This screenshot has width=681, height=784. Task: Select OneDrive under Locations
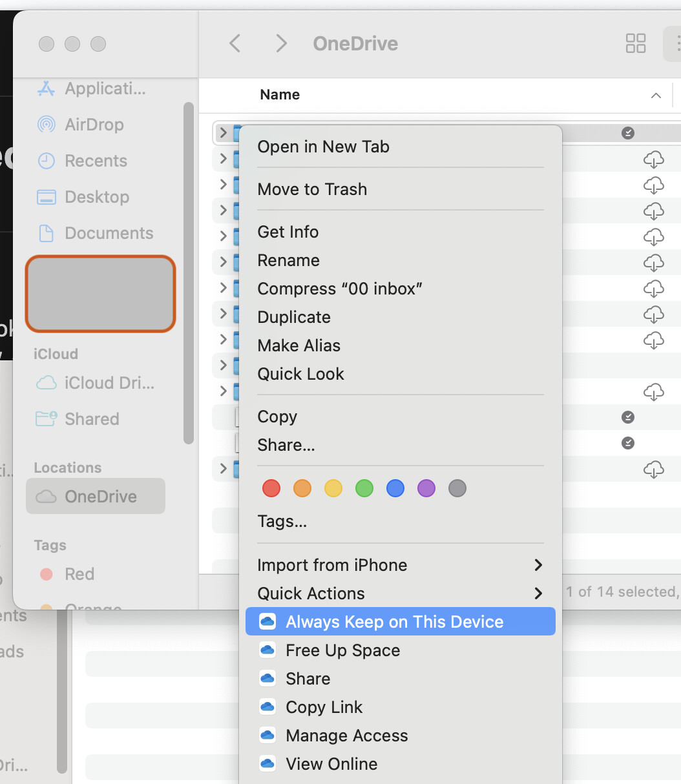96,496
